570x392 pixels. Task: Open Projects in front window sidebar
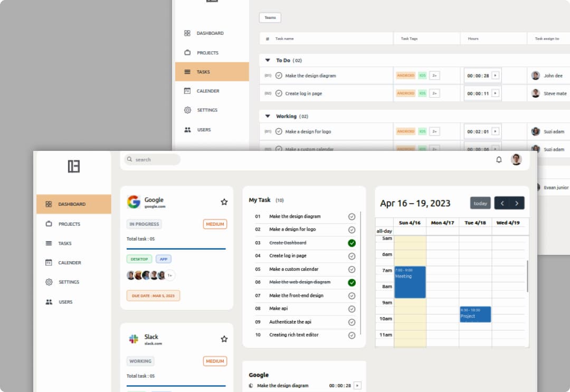tap(74, 224)
